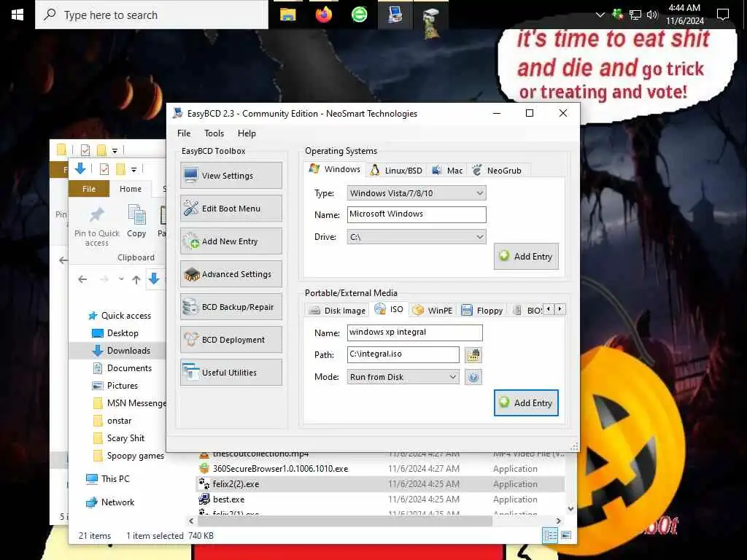Open Explorer recent locations dropdown
Image resolution: width=747 pixels, height=560 pixels.
(121, 279)
